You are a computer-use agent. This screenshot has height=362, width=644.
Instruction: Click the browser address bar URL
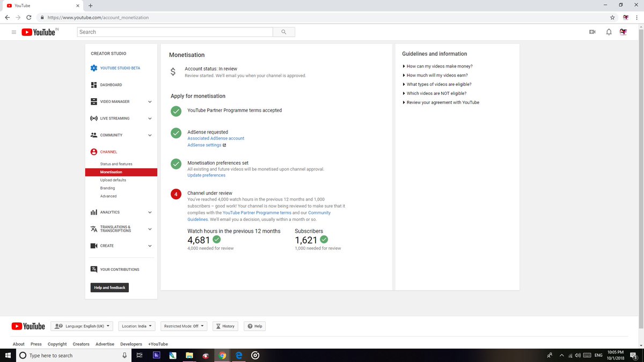click(98, 17)
